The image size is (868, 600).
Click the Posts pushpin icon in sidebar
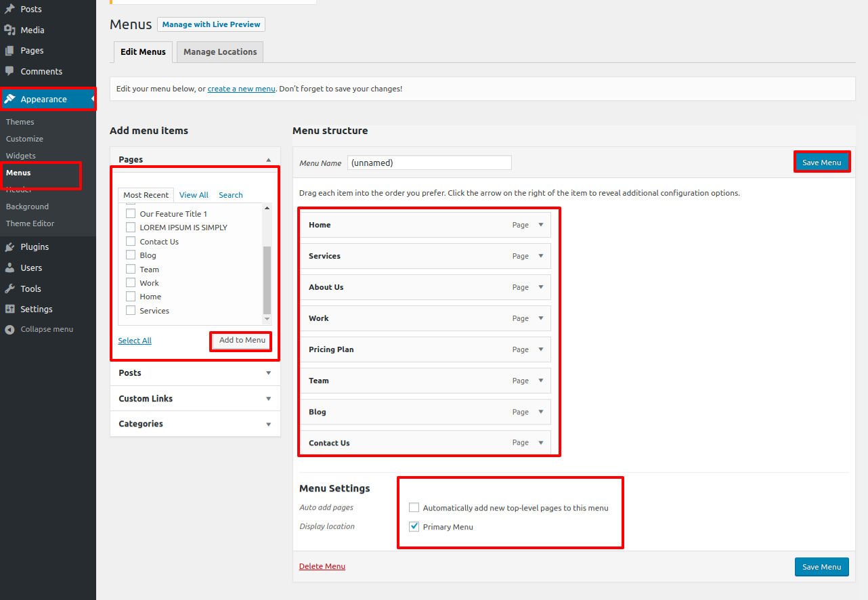point(9,9)
